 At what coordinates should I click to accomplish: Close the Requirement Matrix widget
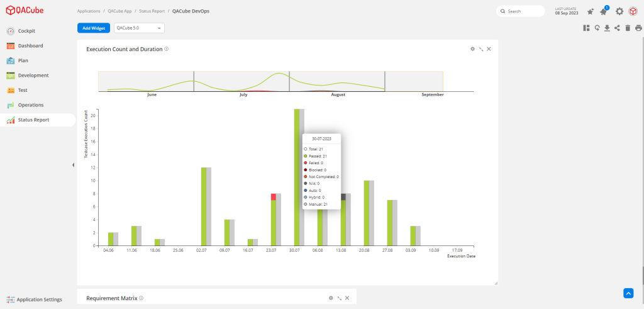click(x=347, y=298)
